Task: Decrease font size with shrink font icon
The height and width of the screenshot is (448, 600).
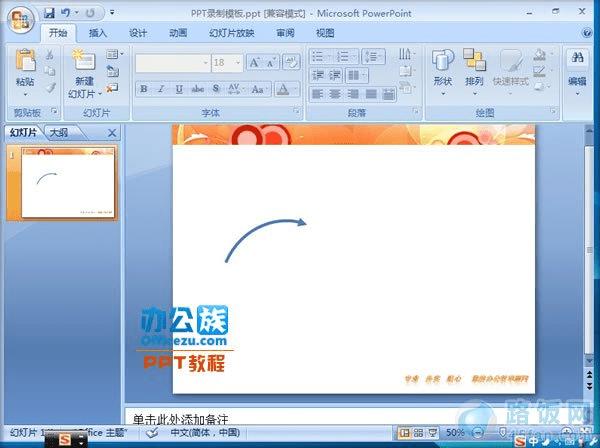Action: pyautogui.click(x=271, y=62)
